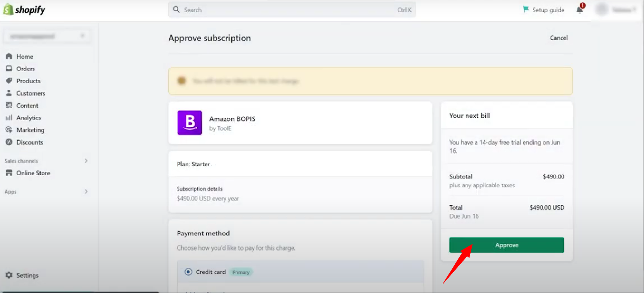This screenshot has height=293, width=644.
Task: Click the 'Your next bill' heading
Action: (470, 116)
